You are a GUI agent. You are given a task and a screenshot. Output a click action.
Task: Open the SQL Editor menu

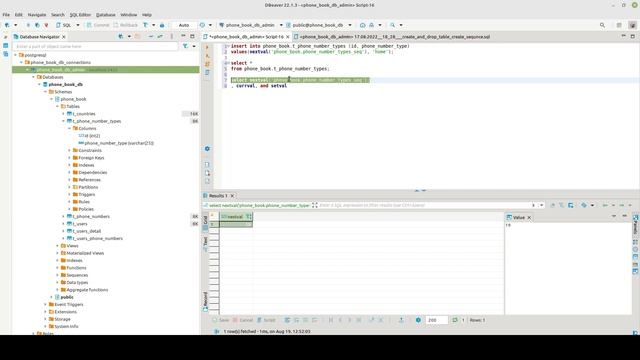pos(80,15)
